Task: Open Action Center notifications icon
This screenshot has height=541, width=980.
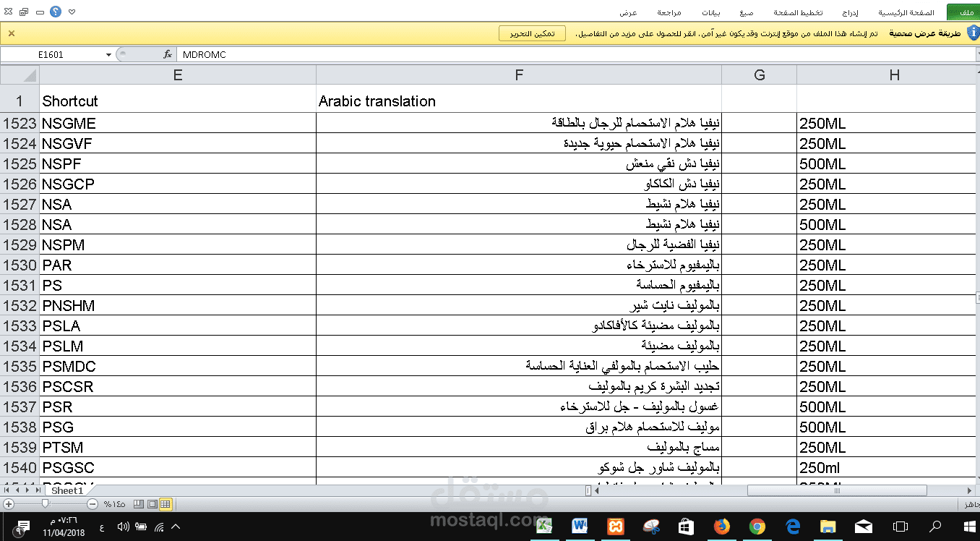Action: click(22, 528)
